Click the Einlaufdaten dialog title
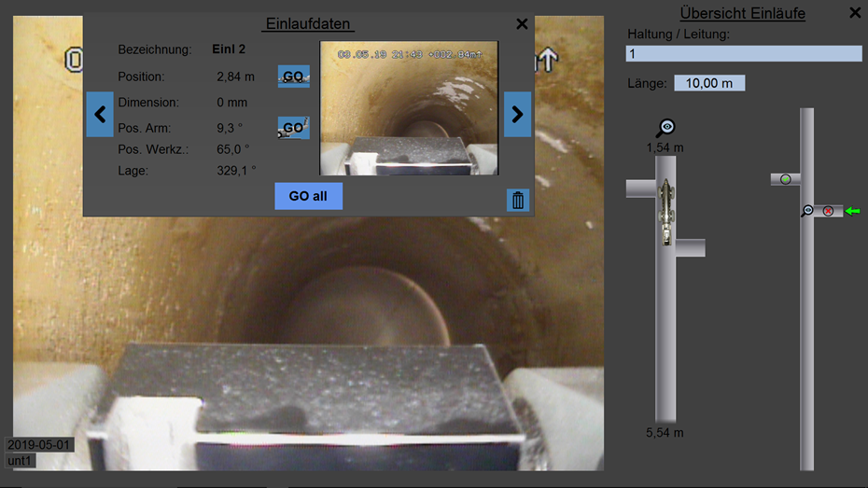The width and height of the screenshot is (868, 488). 309,24
